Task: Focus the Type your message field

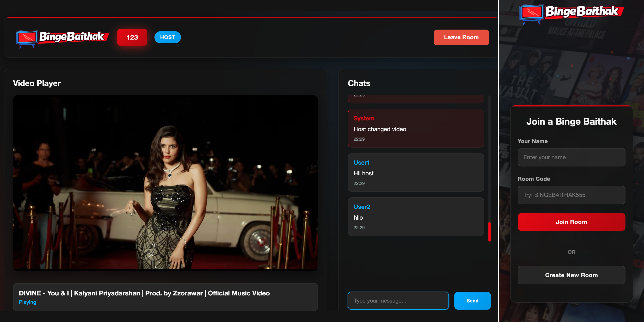Action: click(x=398, y=301)
